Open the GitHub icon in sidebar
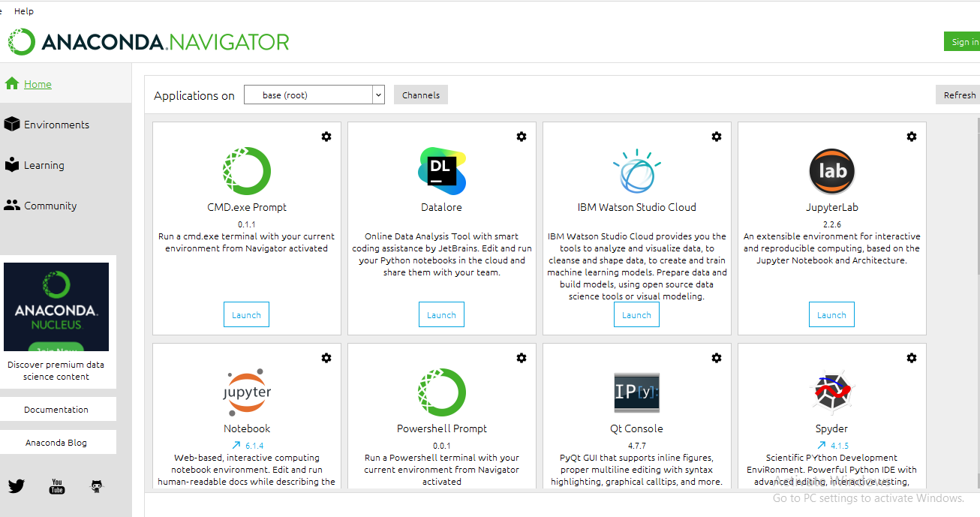Image resolution: width=980 pixels, height=517 pixels. (x=97, y=486)
